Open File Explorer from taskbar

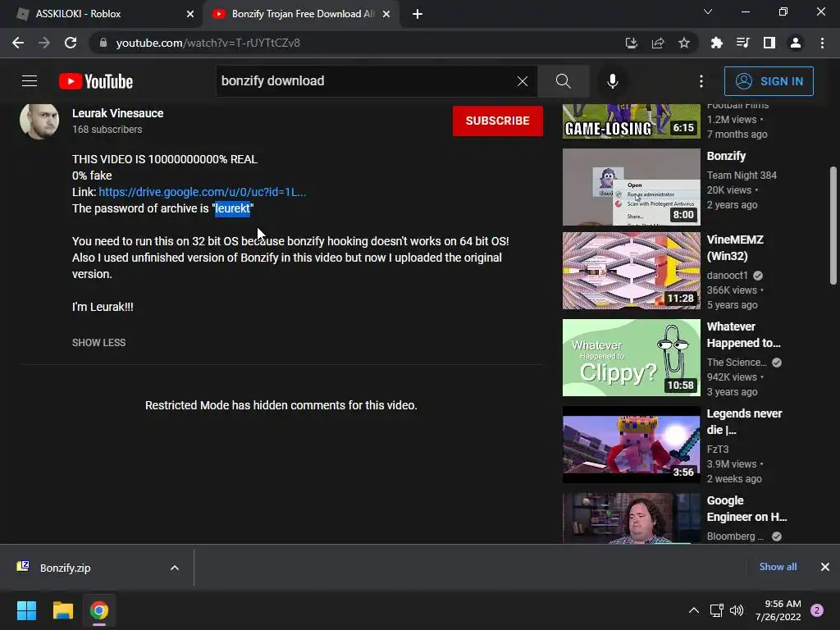click(62, 610)
